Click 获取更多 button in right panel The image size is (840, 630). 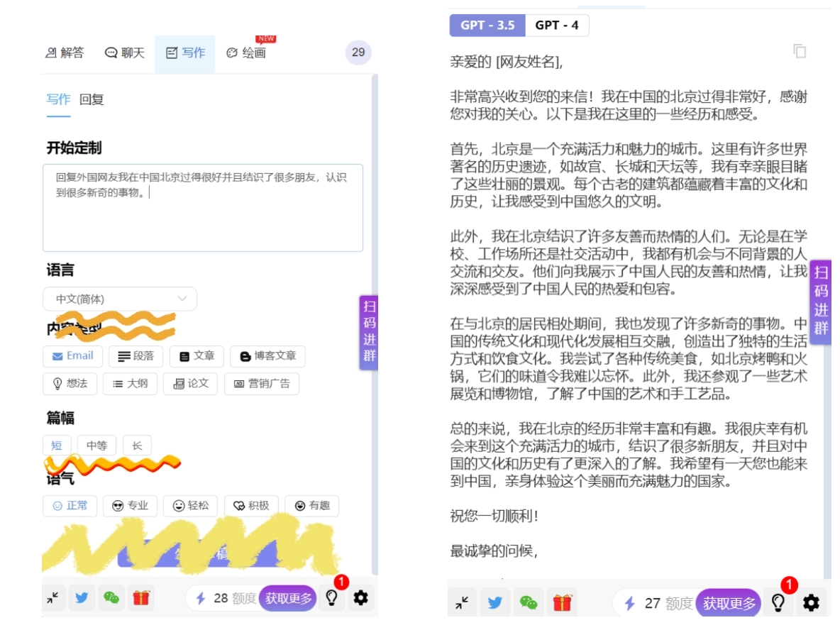pos(729,604)
